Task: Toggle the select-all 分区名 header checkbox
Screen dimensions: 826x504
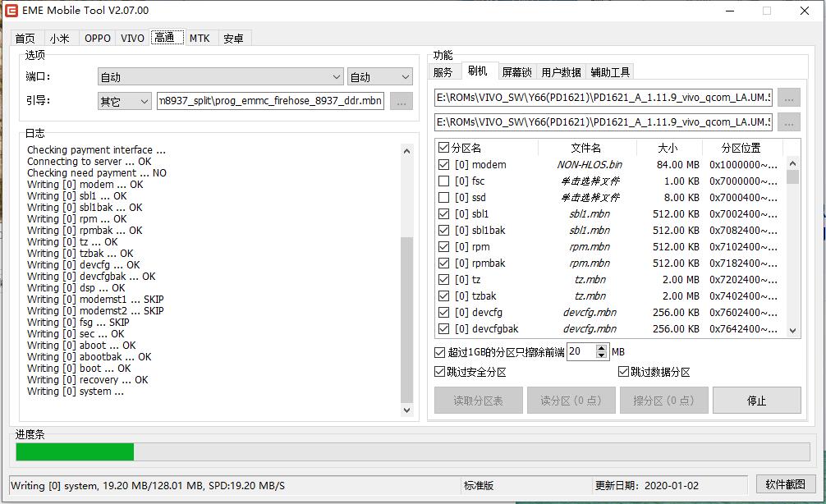Action: click(444, 149)
